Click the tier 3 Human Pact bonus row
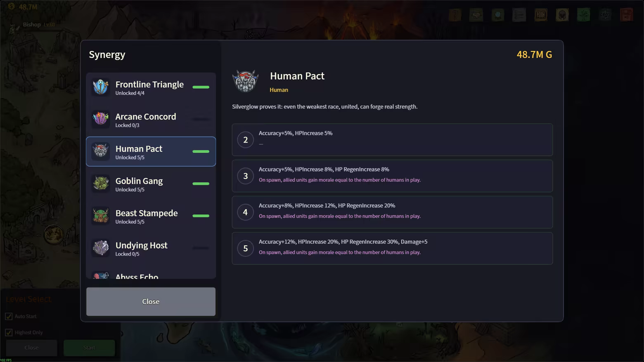644x362 pixels. (392, 176)
